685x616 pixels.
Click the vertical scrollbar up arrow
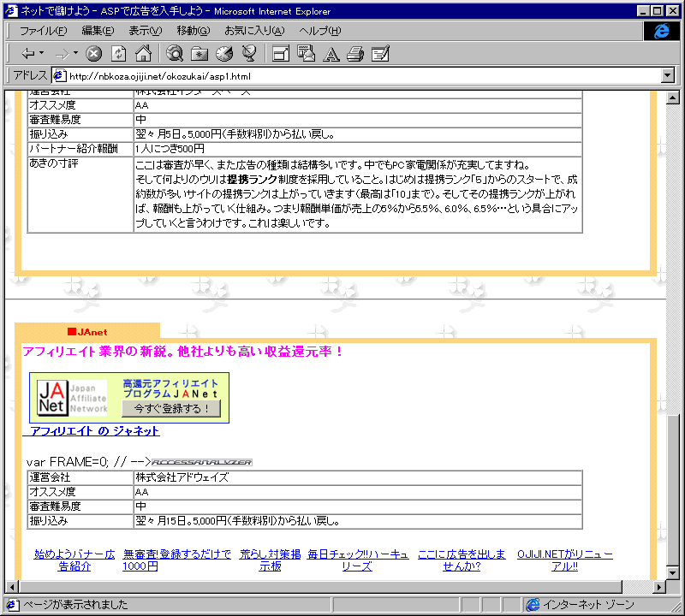[x=673, y=98]
